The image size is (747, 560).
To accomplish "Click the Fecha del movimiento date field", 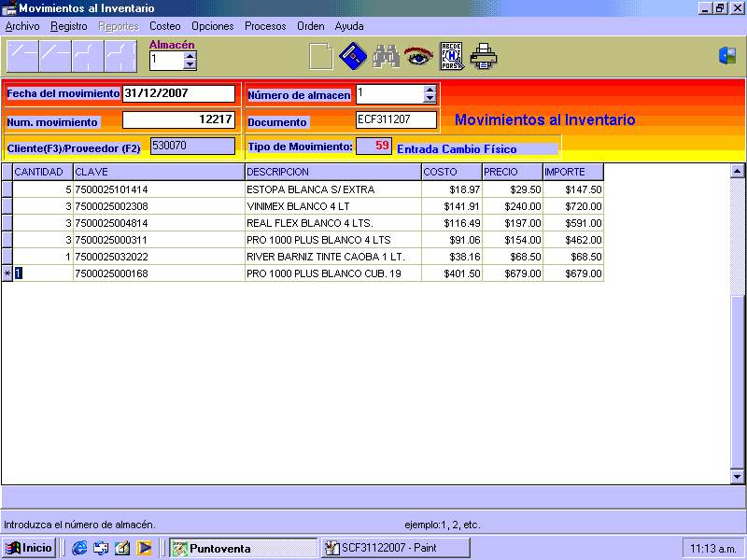I will 178,93.
